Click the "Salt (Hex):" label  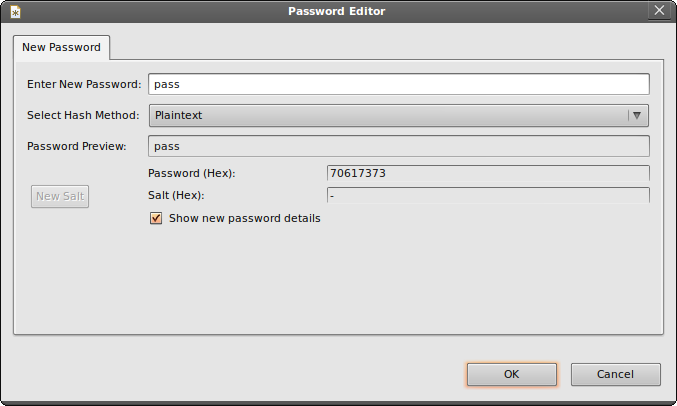pos(176,195)
